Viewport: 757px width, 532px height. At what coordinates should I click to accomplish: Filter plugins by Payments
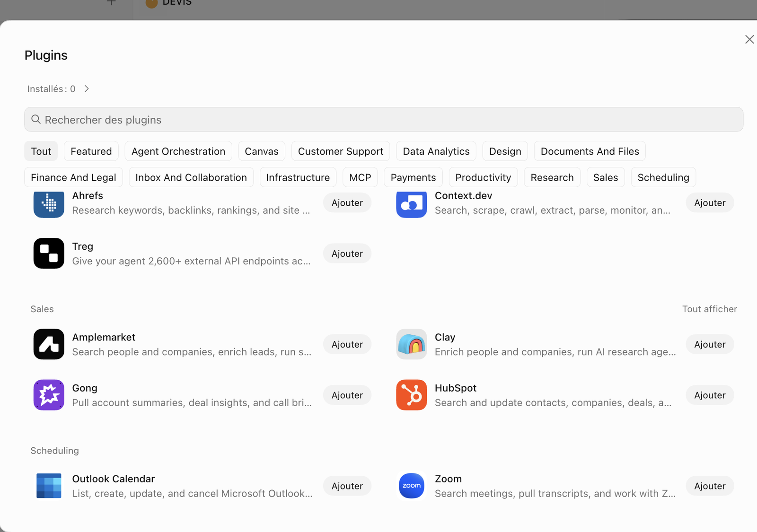pos(413,177)
